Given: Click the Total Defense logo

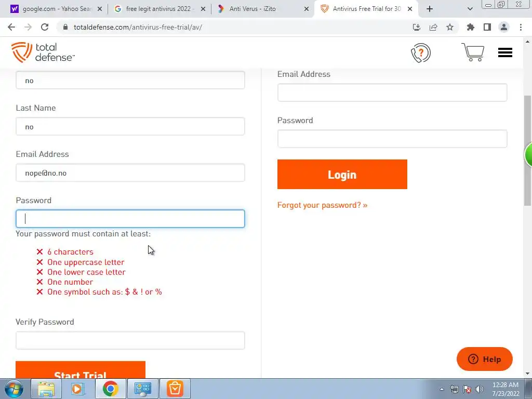Looking at the screenshot, I should pyautogui.click(x=43, y=52).
